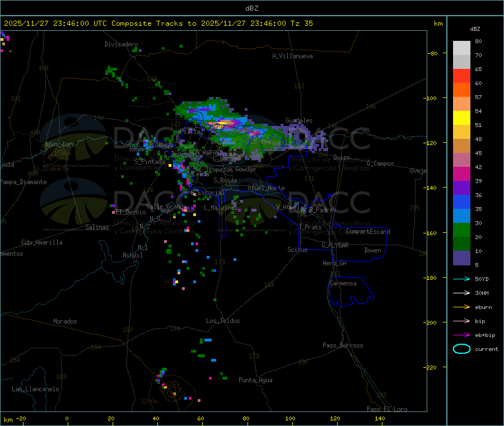Screen dimensions: 504x426
Task: Click the 'Paso_El_Loro' map label
Action: (387, 409)
